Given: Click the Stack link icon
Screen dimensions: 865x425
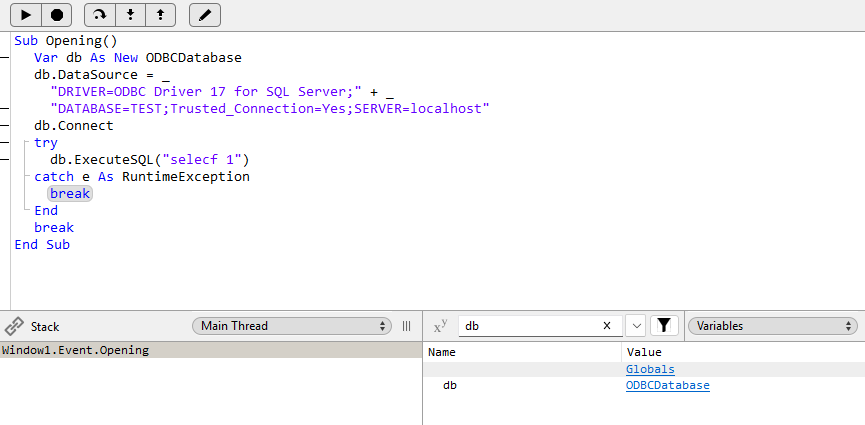Looking at the screenshot, I should pos(14,326).
